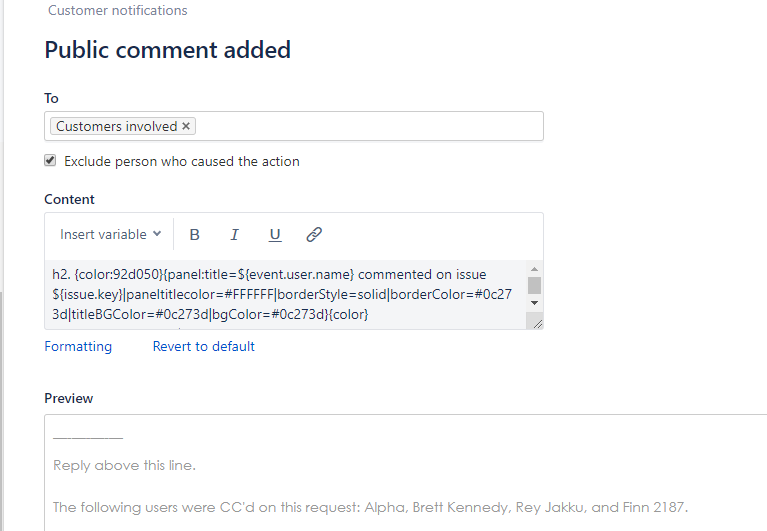Click 'Reply above this line' in the preview
767x531 pixels.
coord(124,466)
